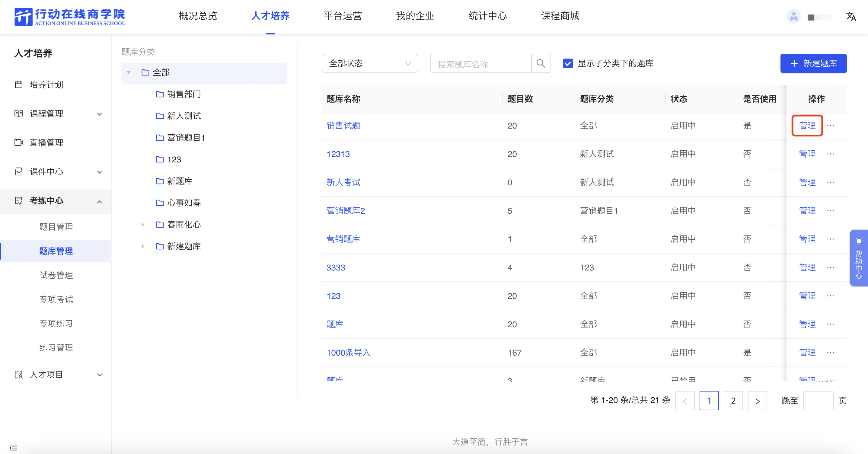
Task: Click 管理 for 营销题库2 row
Action: [807, 211]
